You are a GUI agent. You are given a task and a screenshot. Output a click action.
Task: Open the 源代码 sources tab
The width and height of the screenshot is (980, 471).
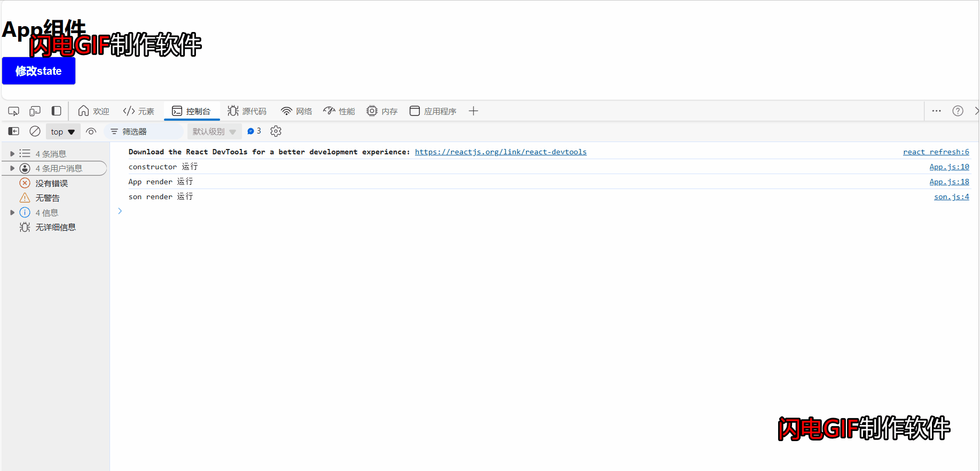pos(247,111)
